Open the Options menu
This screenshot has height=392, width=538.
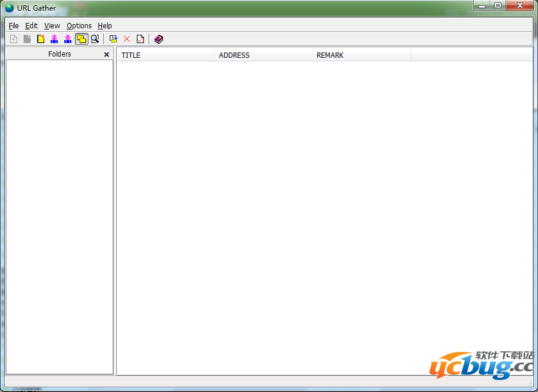tap(79, 26)
